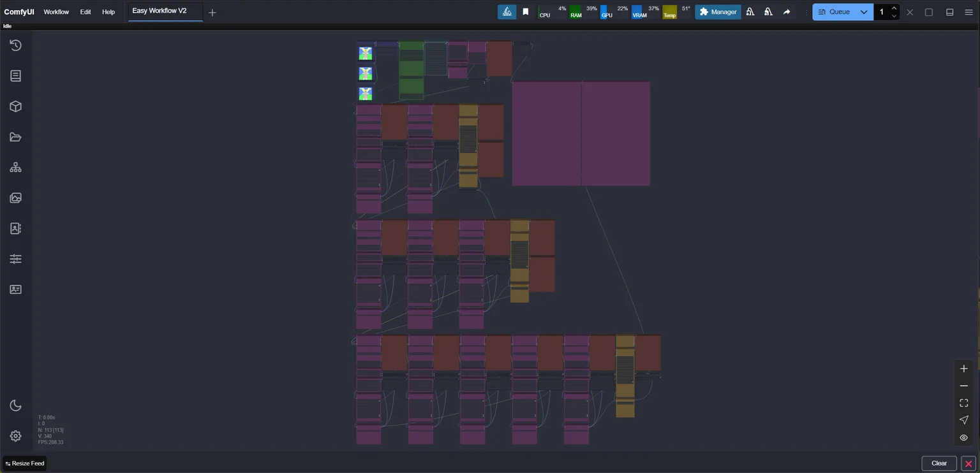
Task: Open the Manager button
Action: tap(718, 12)
